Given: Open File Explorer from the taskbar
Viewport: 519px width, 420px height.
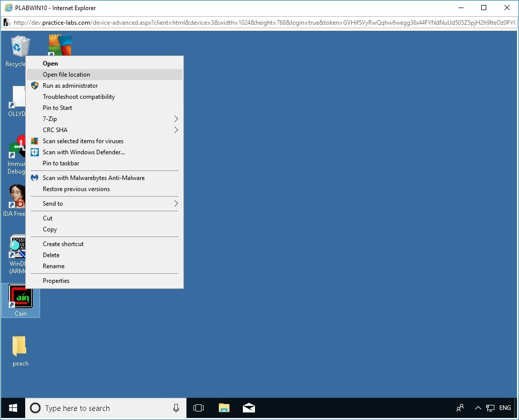Looking at the screenshot, I should [x=224, y=408].
